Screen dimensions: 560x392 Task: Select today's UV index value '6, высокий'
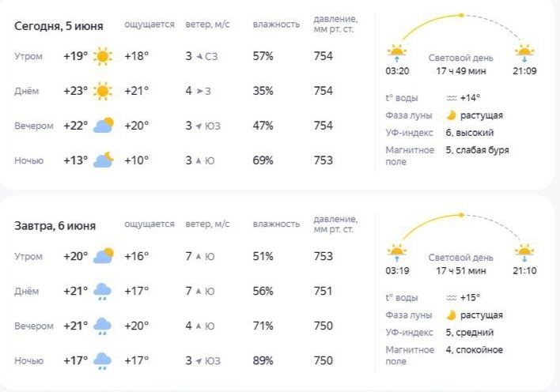[470, 133]
